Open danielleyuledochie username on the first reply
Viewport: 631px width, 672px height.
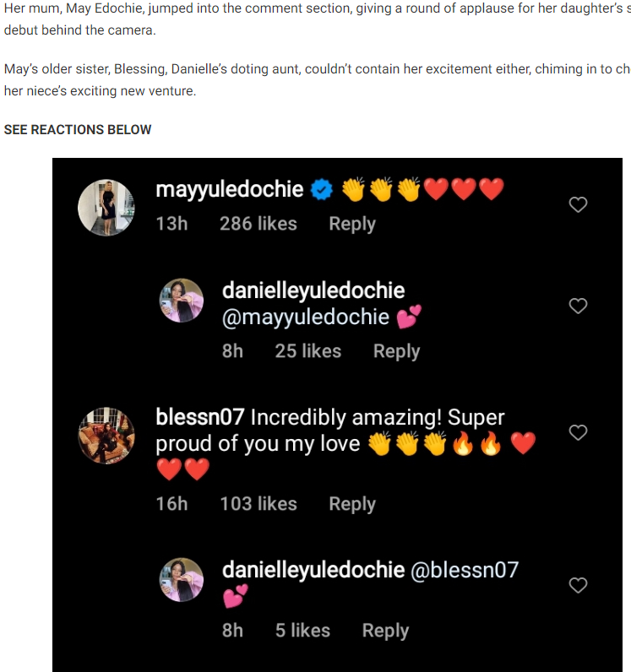[313, 290]
